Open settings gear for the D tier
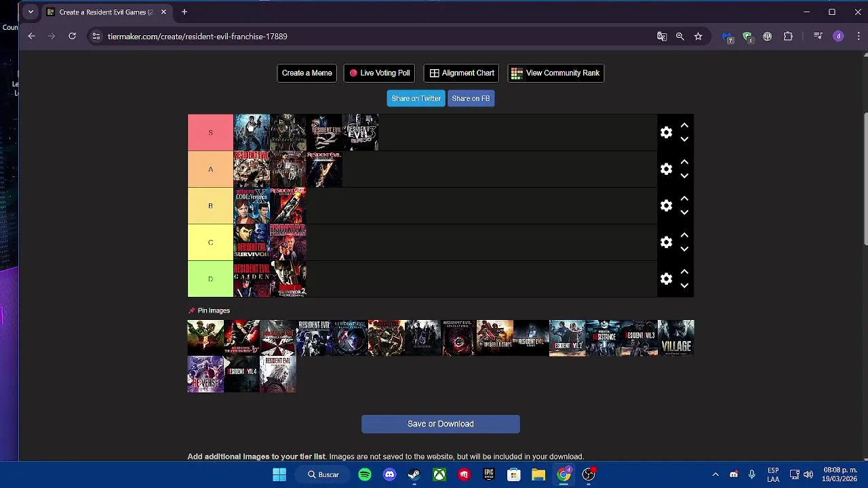Image resolution: width=868 pixels, height=488 pixels. 666,279
